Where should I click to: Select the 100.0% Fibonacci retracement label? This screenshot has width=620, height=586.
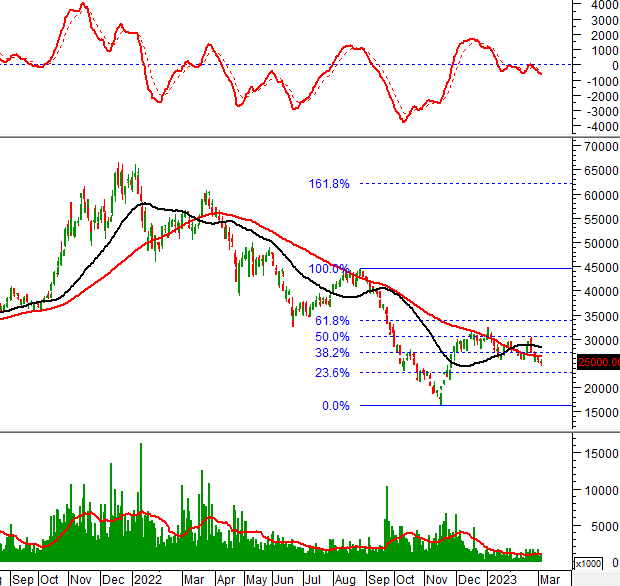[x=329, y=269]
